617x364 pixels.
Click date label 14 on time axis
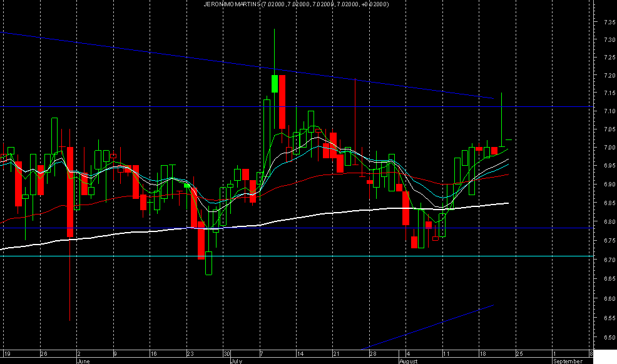[300, 354]
